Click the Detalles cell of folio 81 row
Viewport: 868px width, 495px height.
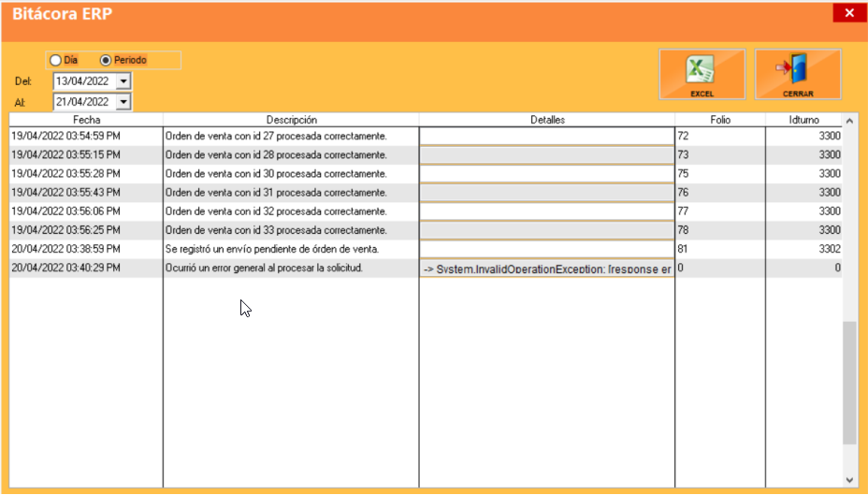point(547,249)
